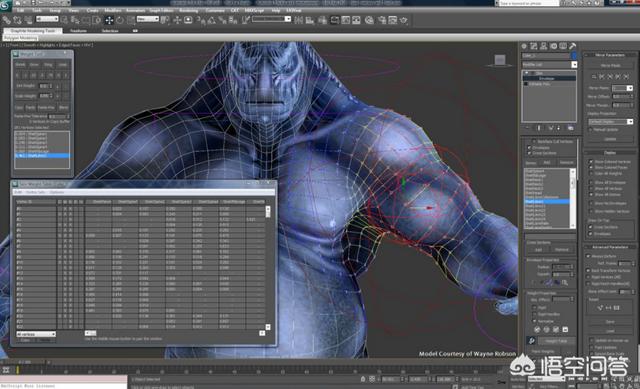Select the Move tool in the main toolbar
Screen dimensions: 640x389
click(x=109, y=20)
